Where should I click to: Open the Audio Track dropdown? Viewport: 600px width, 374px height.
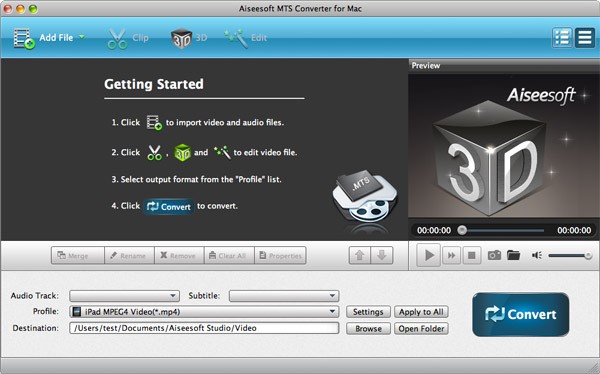point(124,296)
